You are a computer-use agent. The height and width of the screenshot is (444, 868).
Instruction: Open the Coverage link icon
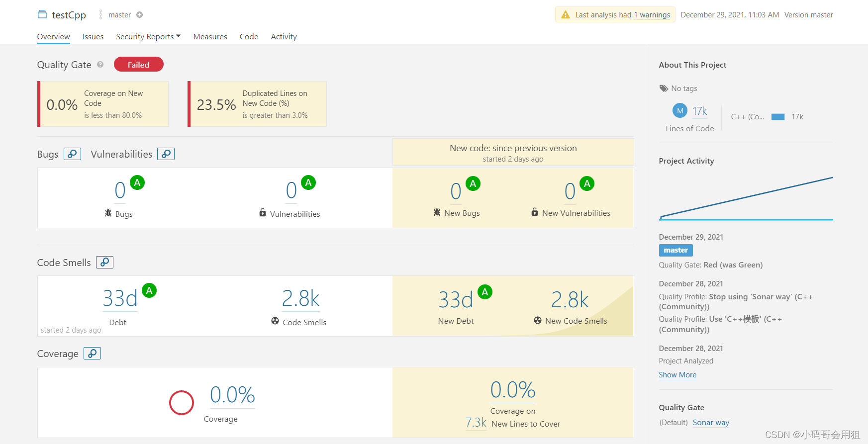click(92, 354)
